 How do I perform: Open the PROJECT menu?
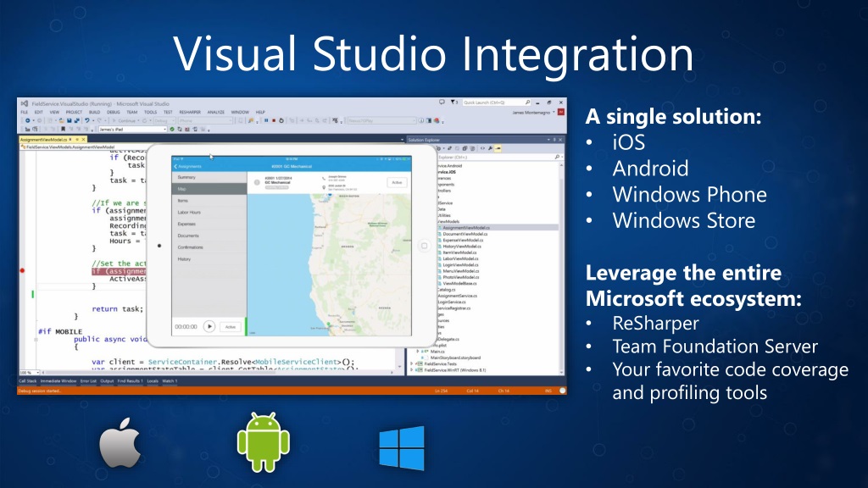click(74, 112)
